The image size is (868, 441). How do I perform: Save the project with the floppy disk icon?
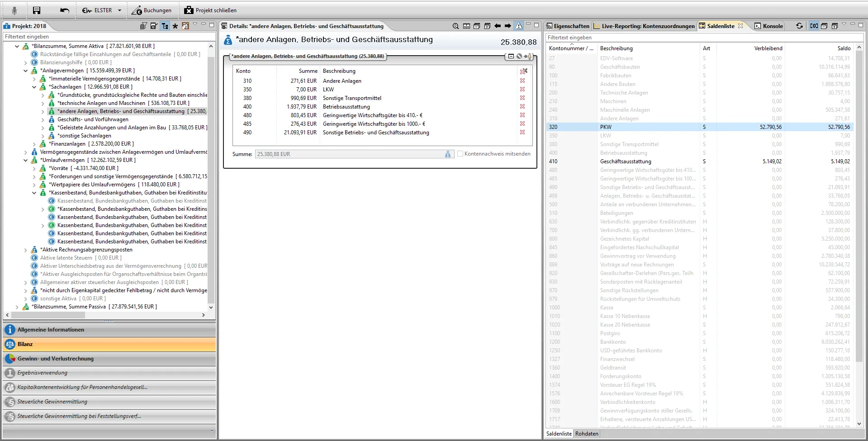coord(37,10)
